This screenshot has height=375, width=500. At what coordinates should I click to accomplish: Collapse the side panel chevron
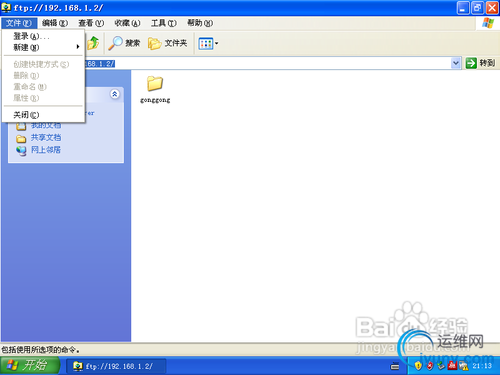pyautogui.click(x=115, y=94)
